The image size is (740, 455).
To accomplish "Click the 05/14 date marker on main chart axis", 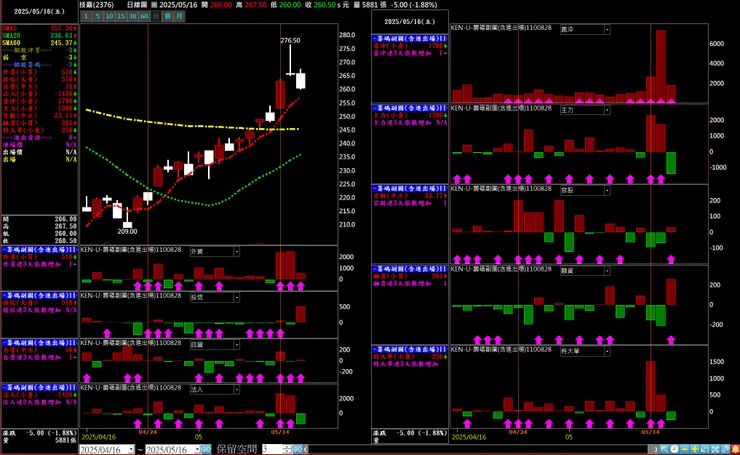I will (280, 432).
